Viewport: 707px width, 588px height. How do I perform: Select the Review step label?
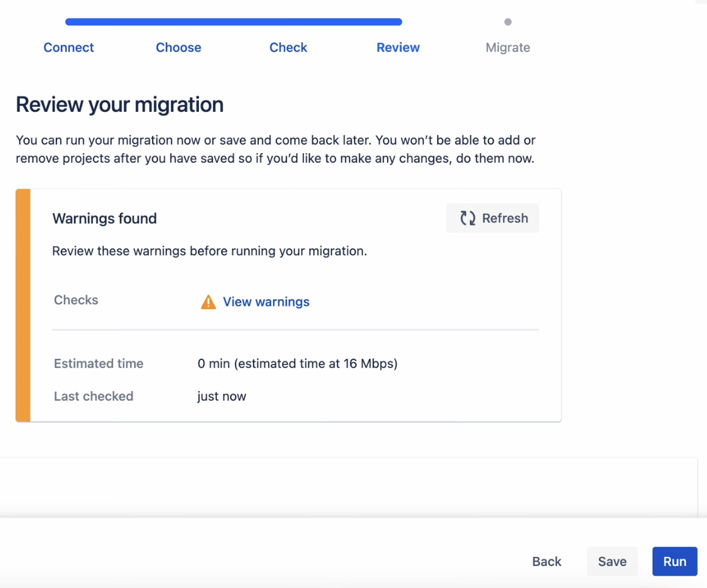click(398, 47)
